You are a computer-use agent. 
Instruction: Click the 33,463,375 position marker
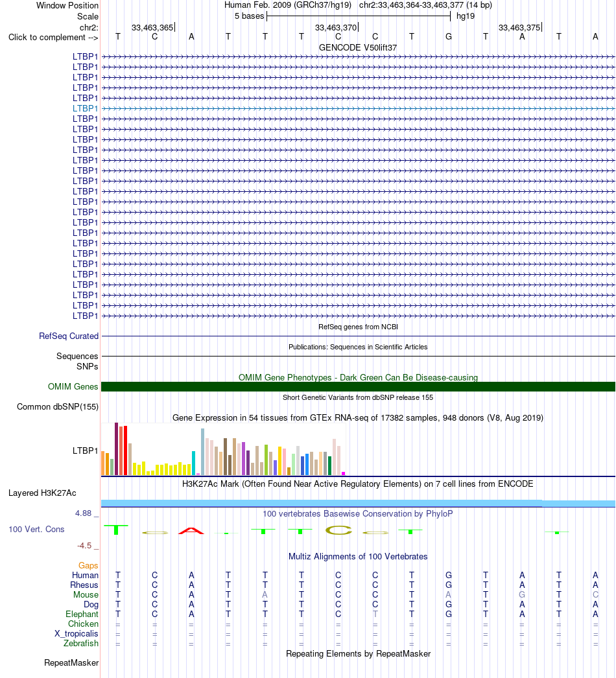(519, 28)
